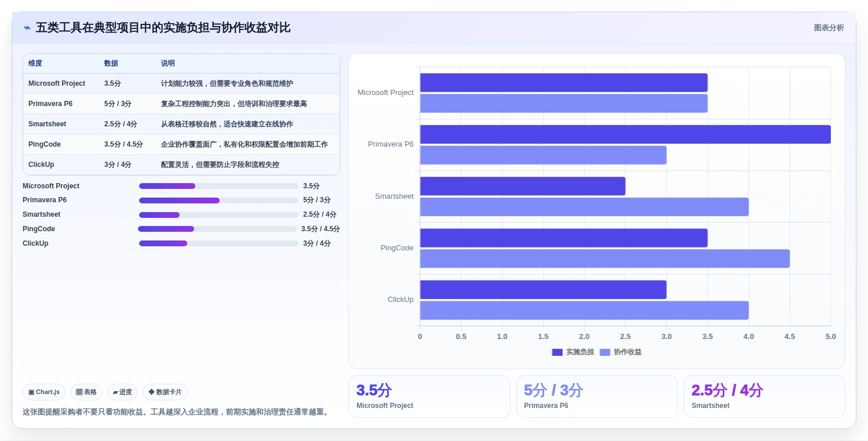Click the Microsoft Project progress bar
This screenshot has width=868, height=441.
tap(218, 186)
